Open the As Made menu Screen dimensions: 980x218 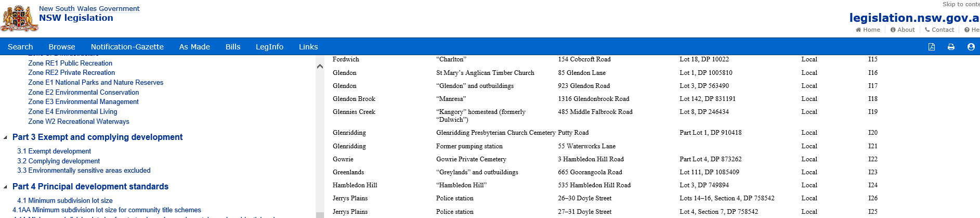pos(194,47)
